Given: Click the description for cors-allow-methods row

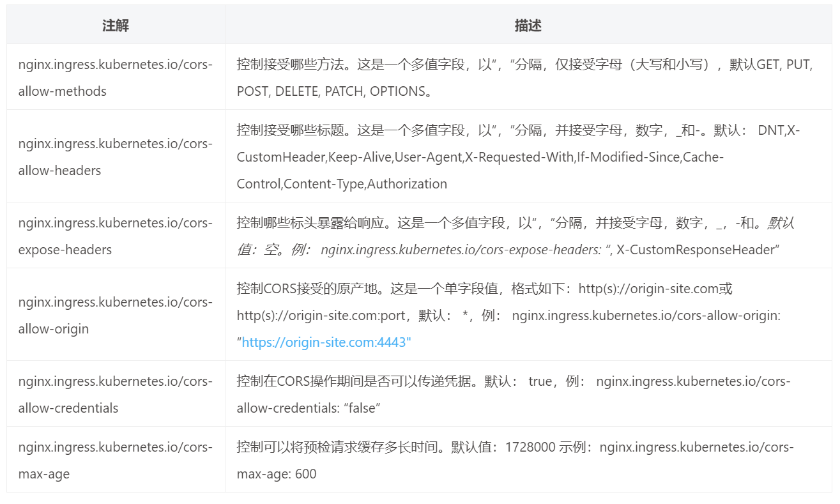Looking at the screenshot, I should [524, 77].
